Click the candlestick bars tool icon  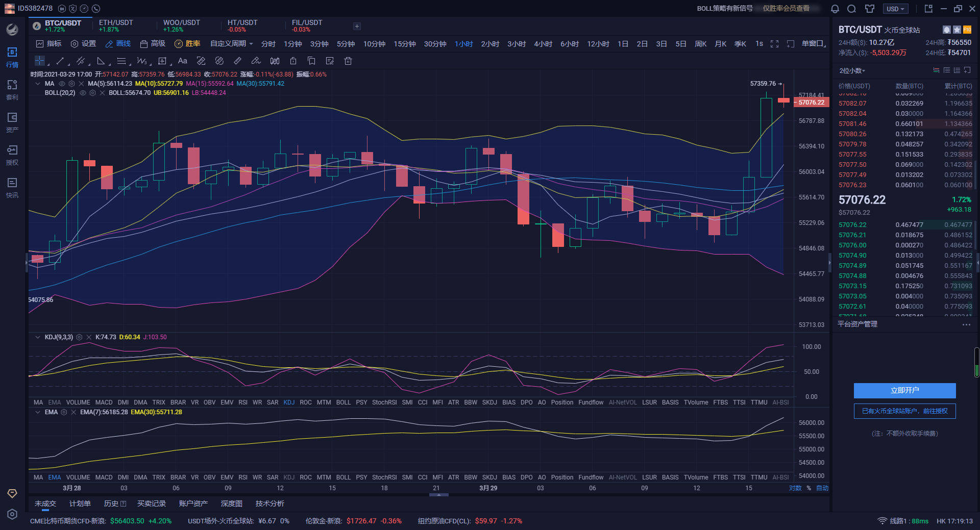275,61
